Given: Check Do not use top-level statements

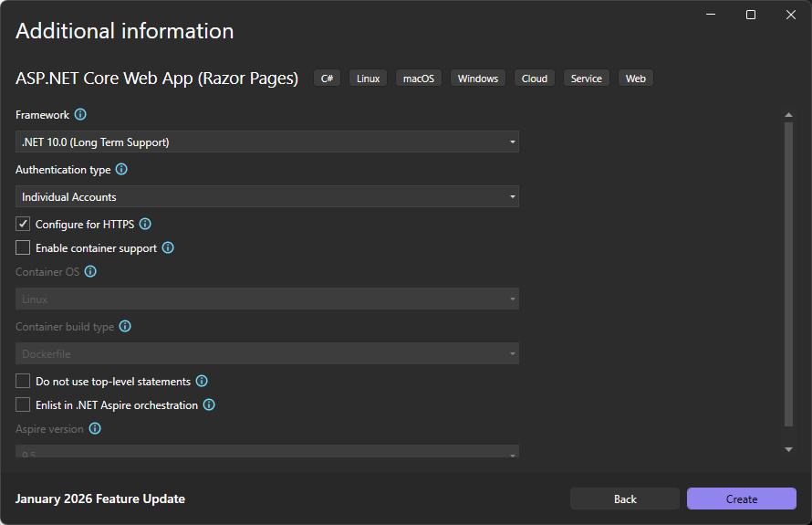Looking at the screenshot, I should coord(23,381).
